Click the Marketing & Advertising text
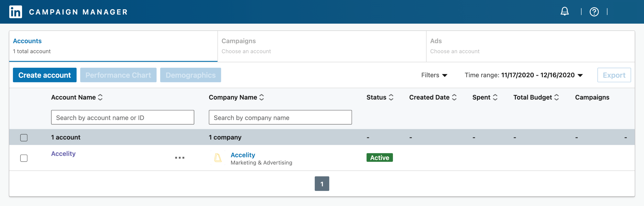 [261, 163]
